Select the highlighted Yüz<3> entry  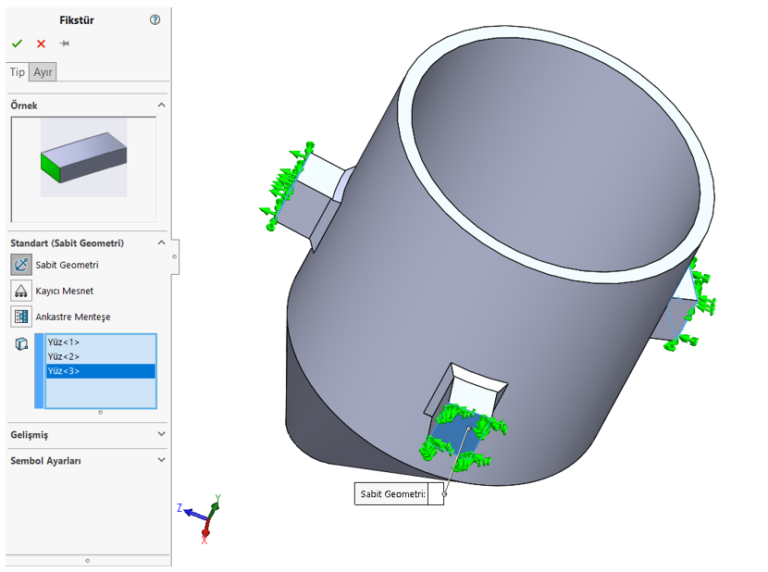click(x=63, y=371)
